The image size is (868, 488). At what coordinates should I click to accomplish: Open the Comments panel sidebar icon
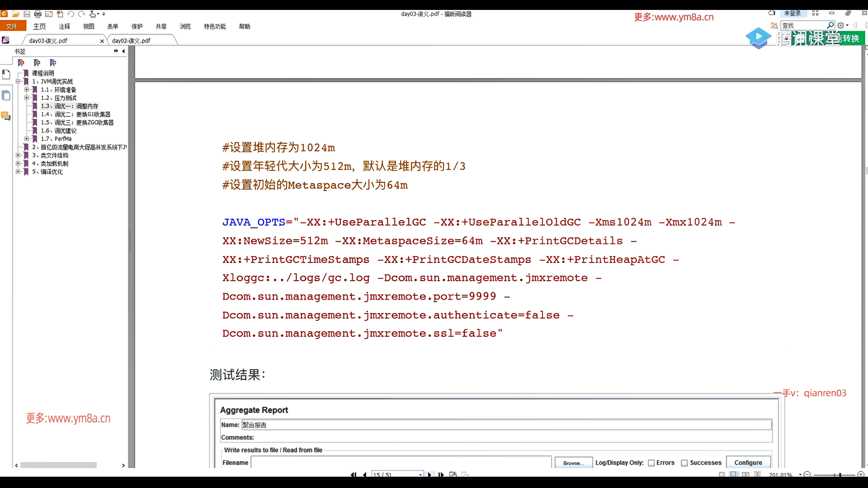[x=6, y=116]
